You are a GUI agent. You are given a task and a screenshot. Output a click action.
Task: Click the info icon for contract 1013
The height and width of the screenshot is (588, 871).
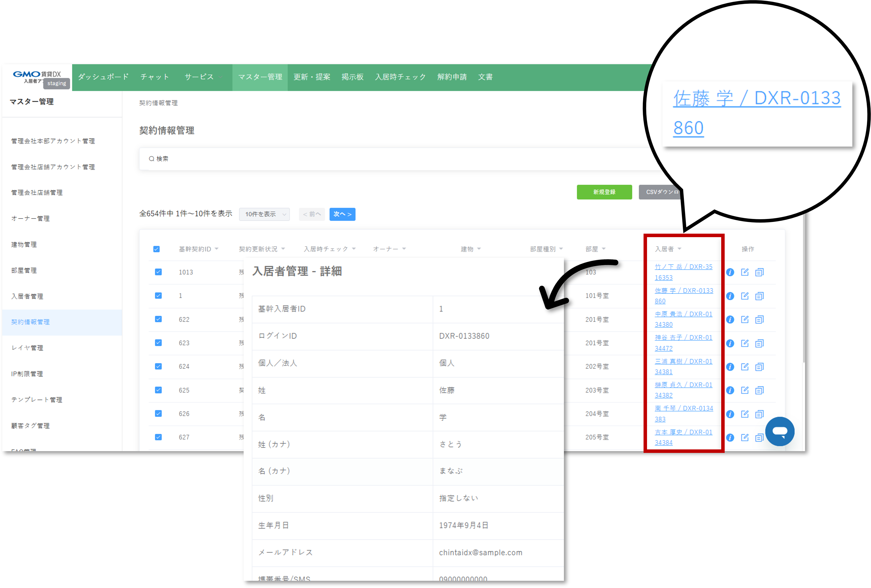point(730,272)
